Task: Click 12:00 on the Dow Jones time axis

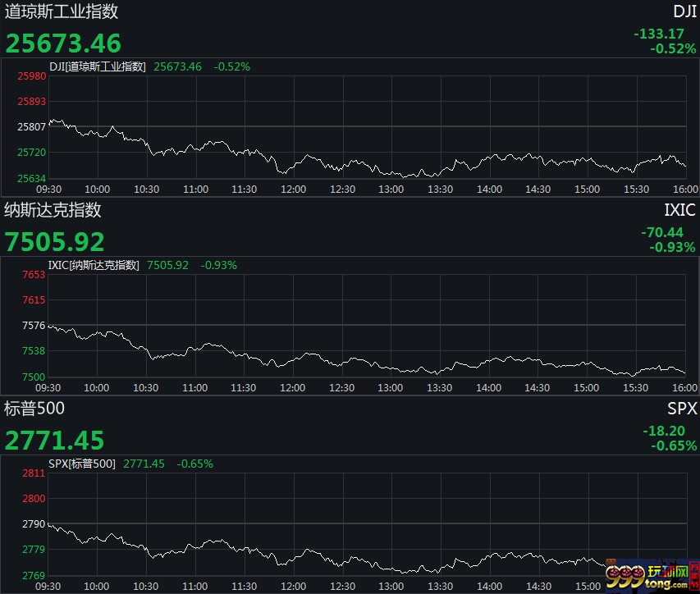Action: 293,190
